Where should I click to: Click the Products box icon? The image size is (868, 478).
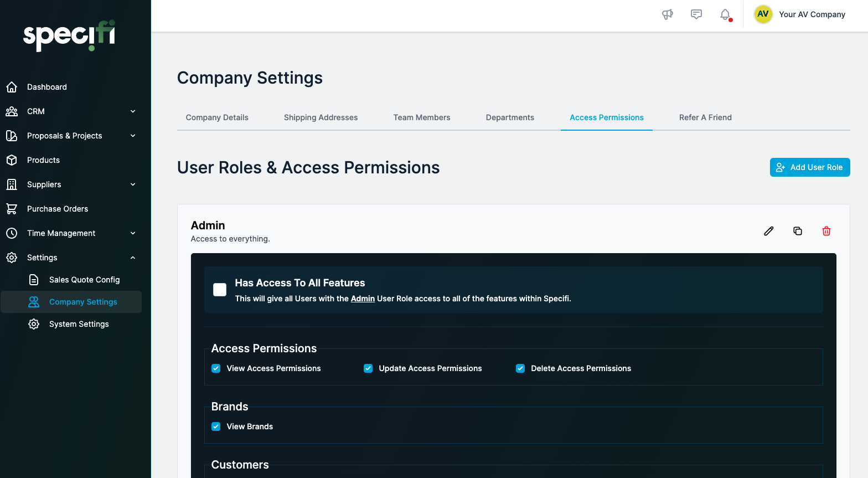[12, 160]
